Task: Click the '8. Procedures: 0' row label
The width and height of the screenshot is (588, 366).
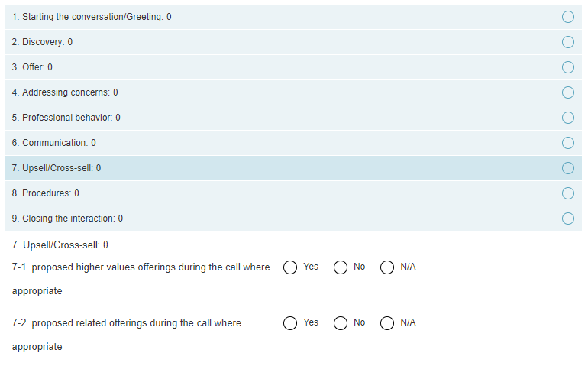Action: click(46, 193)
